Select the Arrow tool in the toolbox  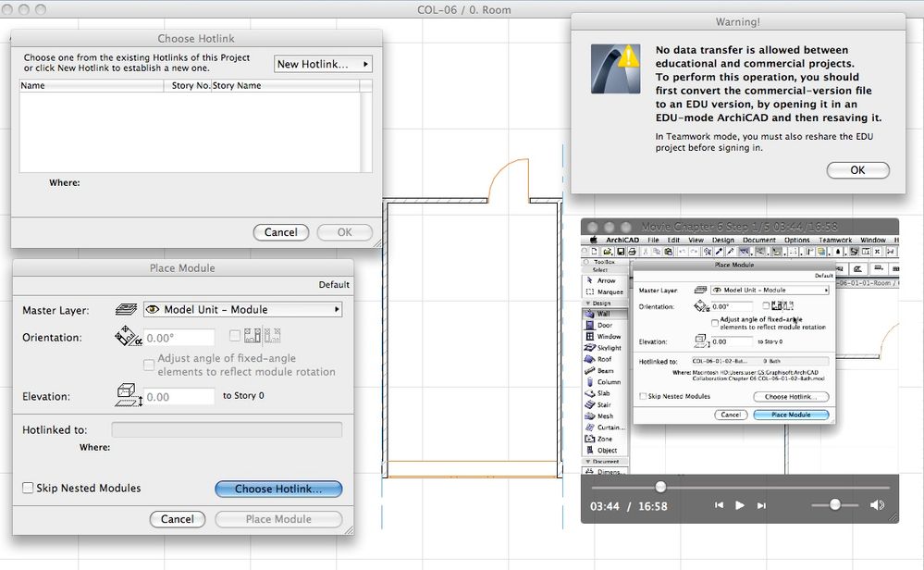coord(604,280)
